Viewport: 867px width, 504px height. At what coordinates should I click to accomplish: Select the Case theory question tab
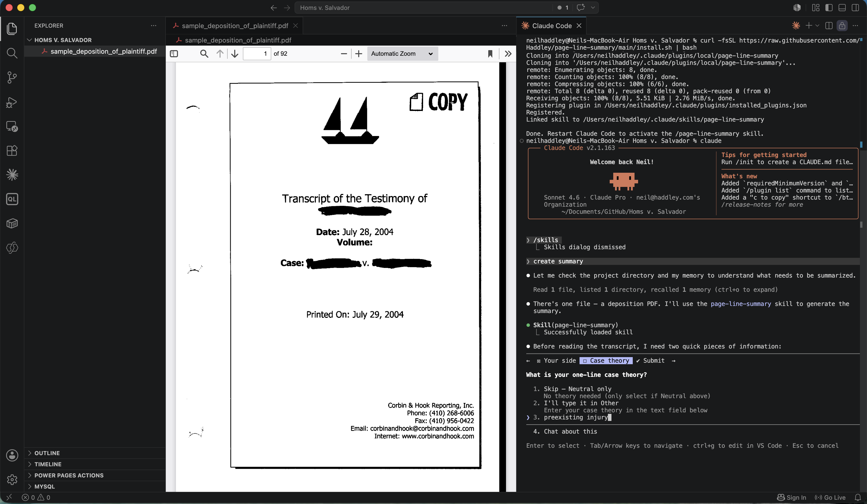pos(606,360)
